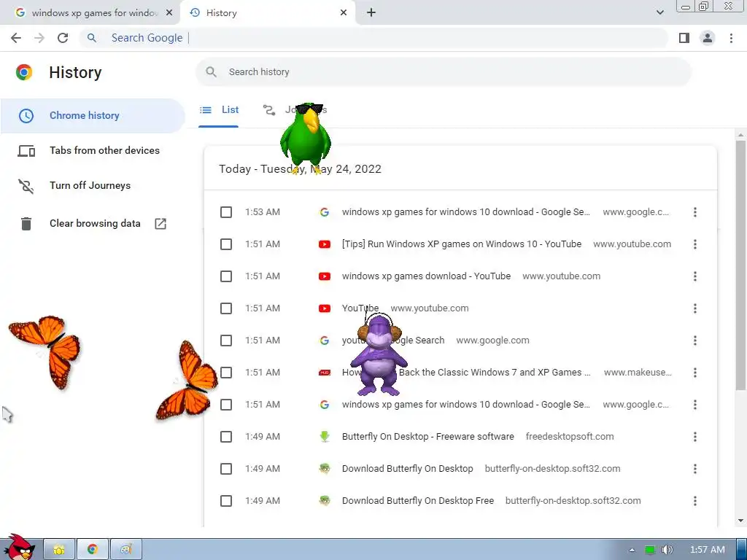Close the History tab
Viewport: 747px width, 560px height.
coord(344,13)
